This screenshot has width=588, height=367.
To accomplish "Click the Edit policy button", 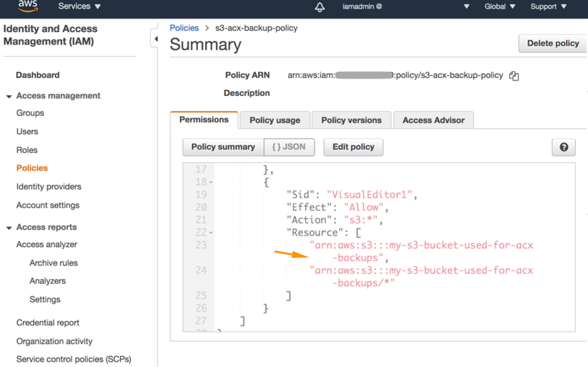I will [353, 147].
